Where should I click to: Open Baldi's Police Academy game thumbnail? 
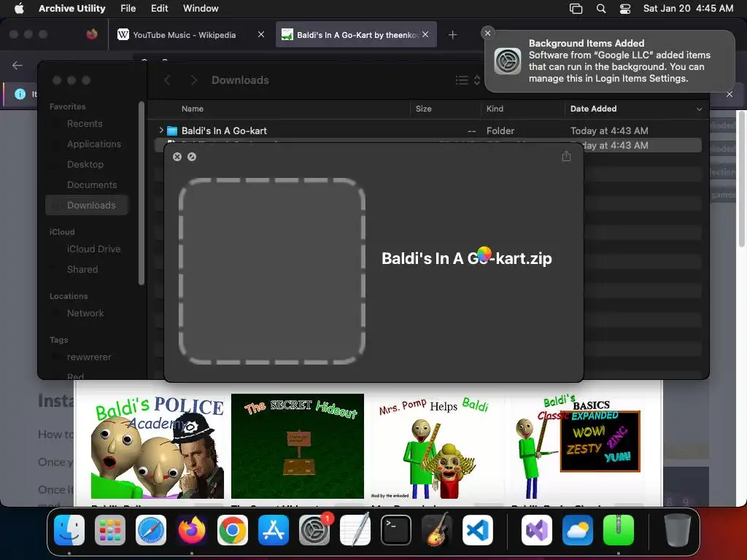[158, 446]
